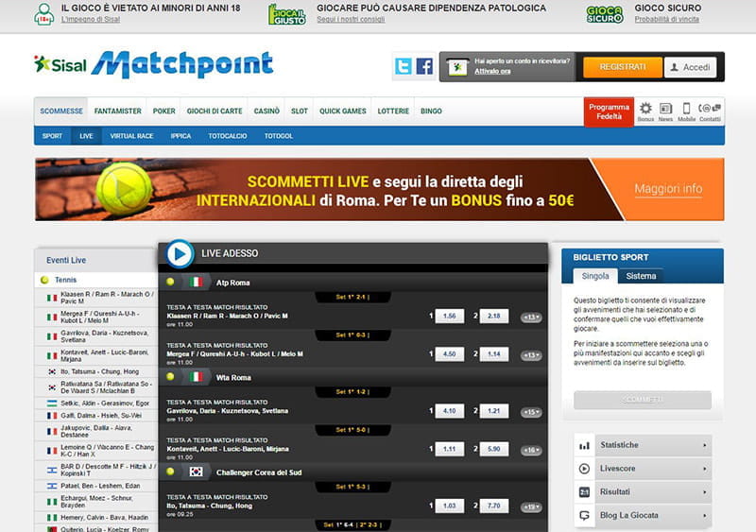Expand the Livescore panel arrow

point(704,469)
